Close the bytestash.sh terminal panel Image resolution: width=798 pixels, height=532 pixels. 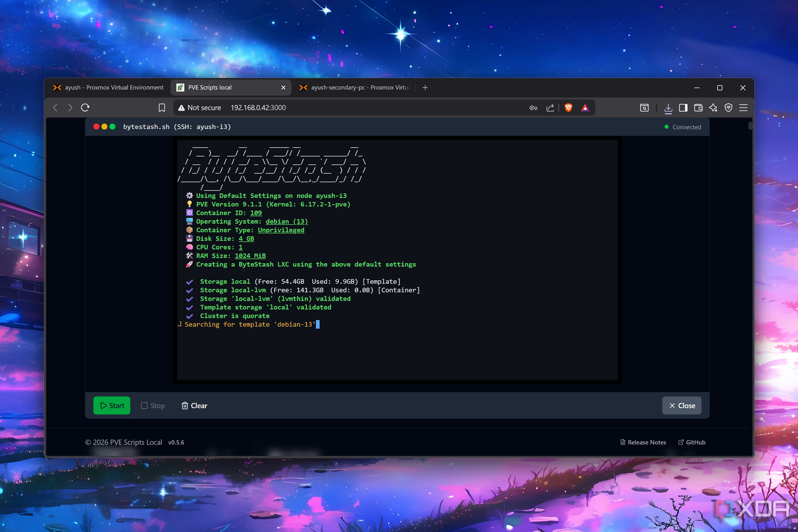pyautogui.click(x=682, y=406)
